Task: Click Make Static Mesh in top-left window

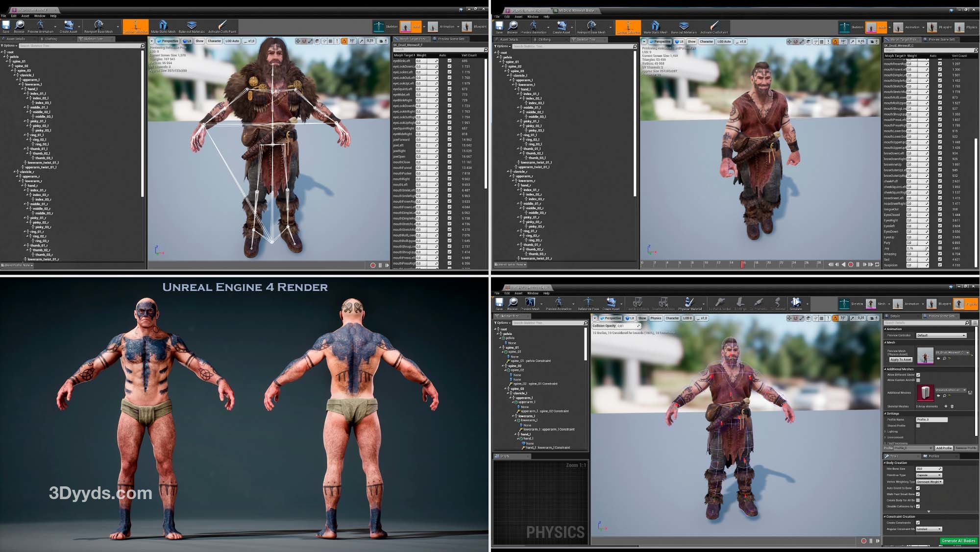Action: pyautogui.click(x=163, y=26)
